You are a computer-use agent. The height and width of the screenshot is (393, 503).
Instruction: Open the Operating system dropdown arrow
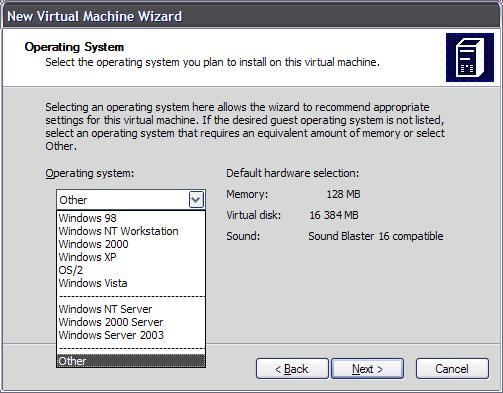click(x=196, y=200)
